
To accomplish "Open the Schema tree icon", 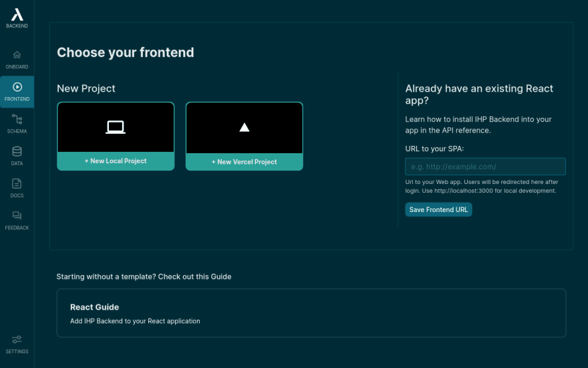I will click(17, 119).
